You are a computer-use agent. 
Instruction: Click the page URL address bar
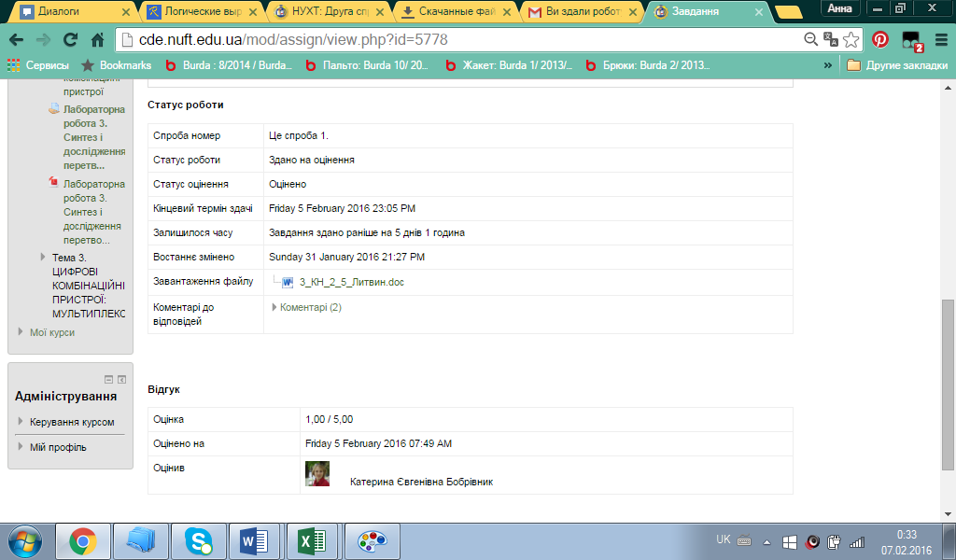pyautogui.click(x=457, y=40)
